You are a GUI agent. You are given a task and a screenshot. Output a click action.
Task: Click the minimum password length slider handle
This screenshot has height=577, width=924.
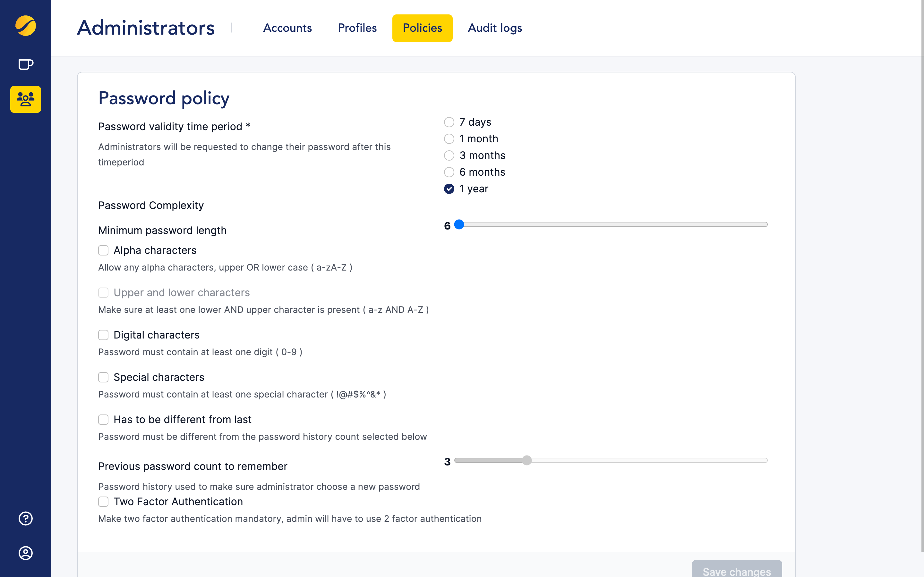[459, 224]
